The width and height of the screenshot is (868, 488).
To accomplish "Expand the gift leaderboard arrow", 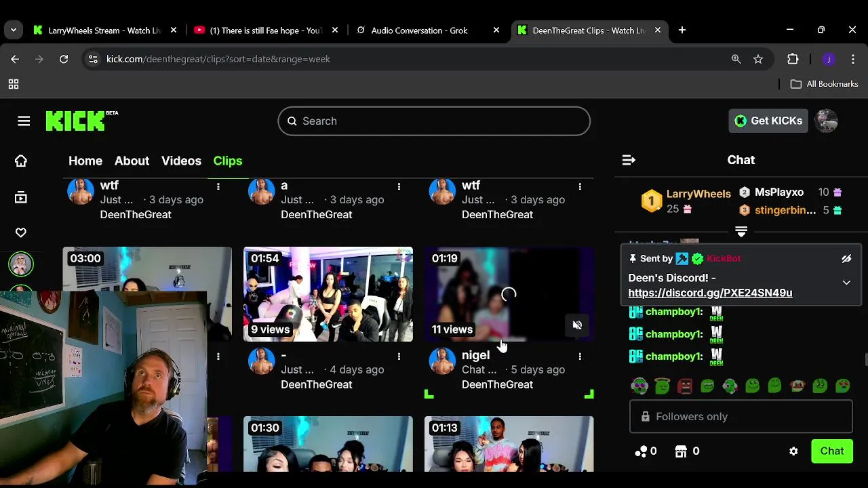I will coord(741,232).
